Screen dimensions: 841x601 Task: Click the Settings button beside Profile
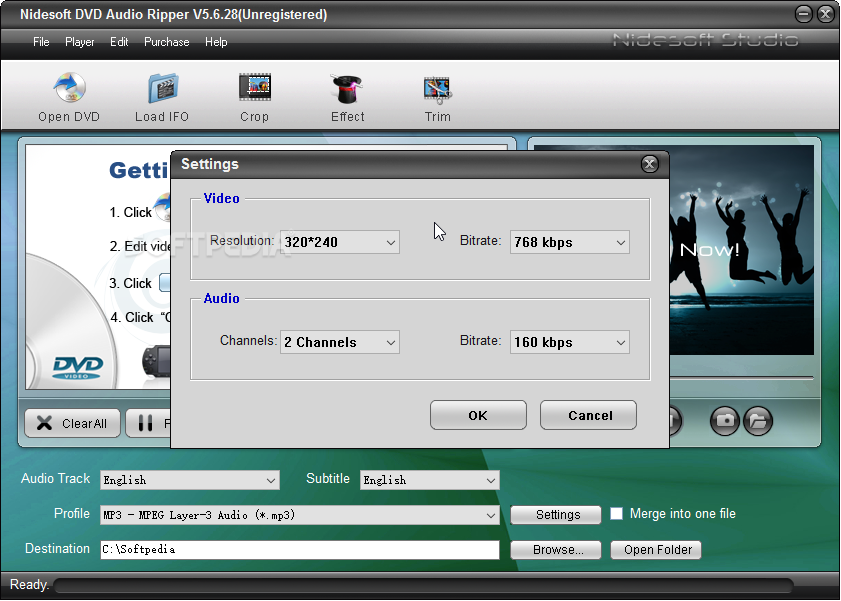556,515
